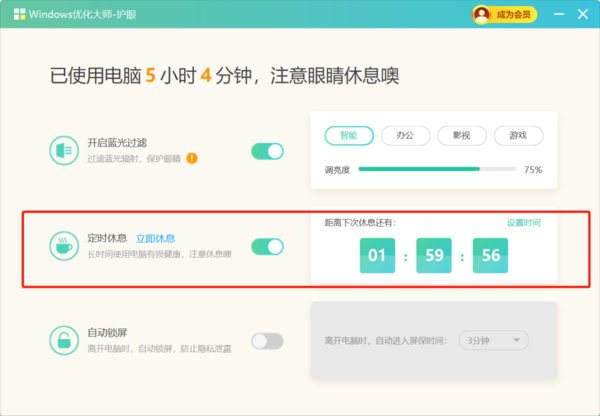The image size is (600, 416).
Task: Click the 立即休息 link
Action: 155,238
